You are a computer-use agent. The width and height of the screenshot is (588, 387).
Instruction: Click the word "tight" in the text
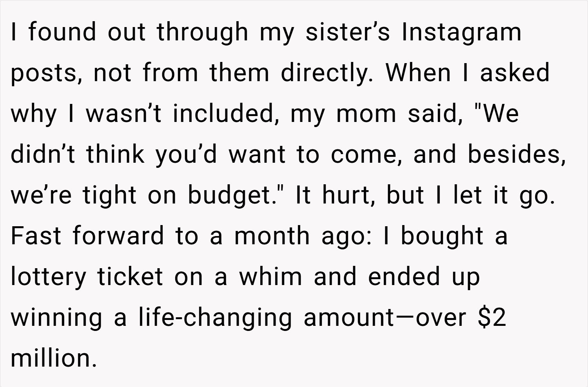click(109, 196)
